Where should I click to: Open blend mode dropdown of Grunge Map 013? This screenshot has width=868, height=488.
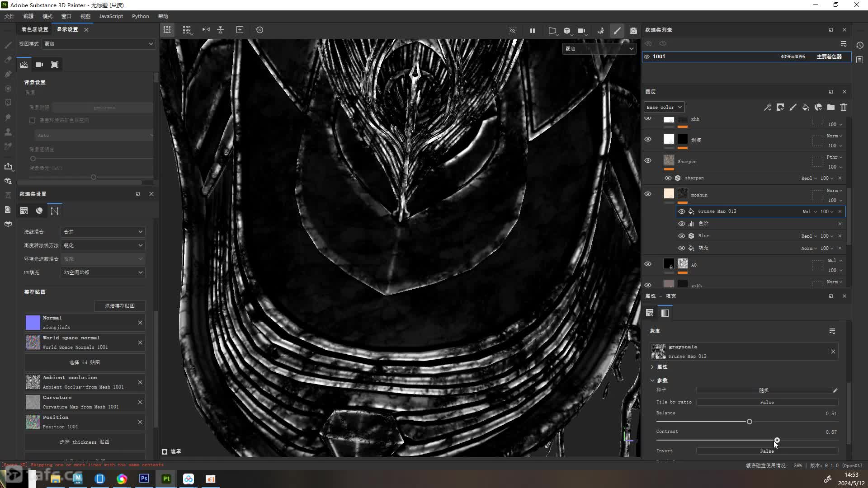pos(810,211)
